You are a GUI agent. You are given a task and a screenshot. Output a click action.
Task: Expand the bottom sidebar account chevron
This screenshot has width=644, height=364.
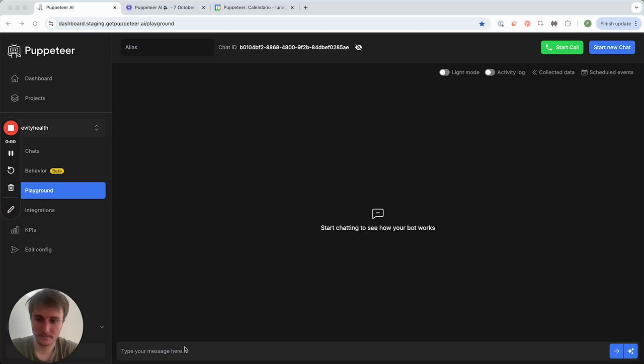click(102, 327)
